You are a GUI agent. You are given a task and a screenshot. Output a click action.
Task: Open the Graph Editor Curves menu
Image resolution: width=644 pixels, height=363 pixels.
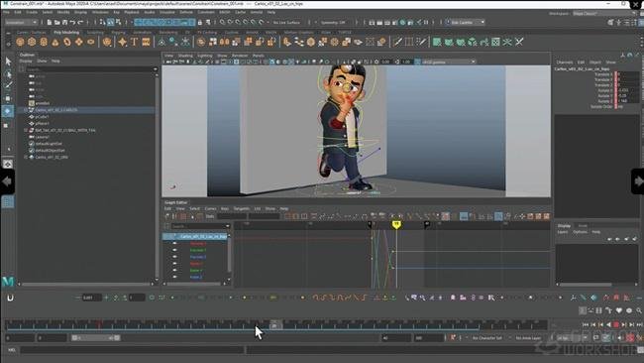(210, 209)
